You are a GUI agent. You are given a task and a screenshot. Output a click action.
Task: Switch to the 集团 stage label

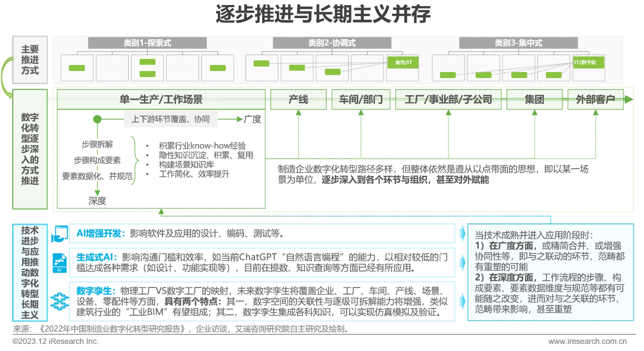(x=535, y=99)
